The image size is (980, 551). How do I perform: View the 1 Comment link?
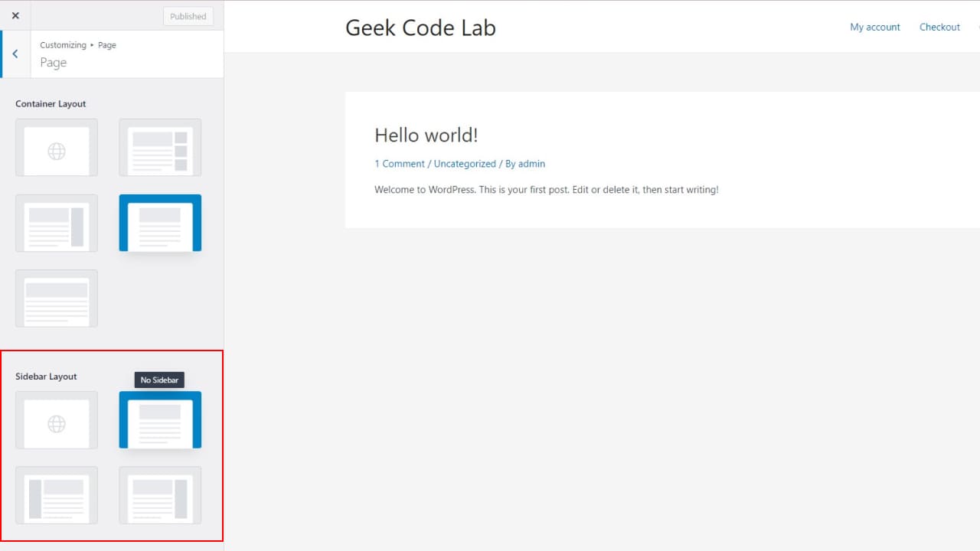399,163
